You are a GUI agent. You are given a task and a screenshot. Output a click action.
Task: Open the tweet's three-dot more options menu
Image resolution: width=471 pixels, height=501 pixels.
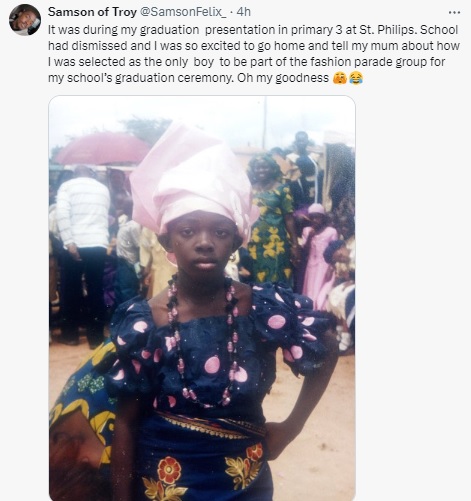[x=454, y=13]
